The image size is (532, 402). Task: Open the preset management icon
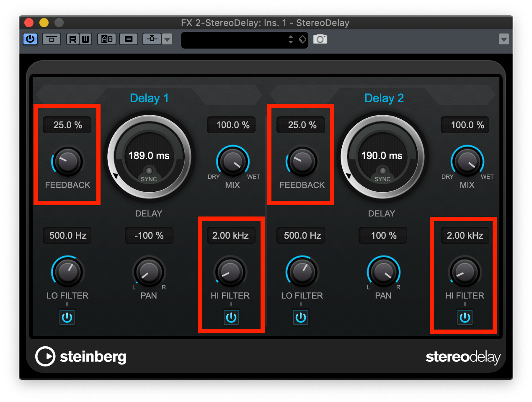pos(129,39)
